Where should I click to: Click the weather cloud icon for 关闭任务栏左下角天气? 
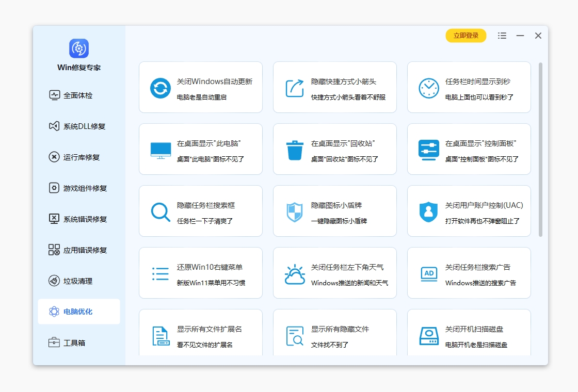(295, 274)
